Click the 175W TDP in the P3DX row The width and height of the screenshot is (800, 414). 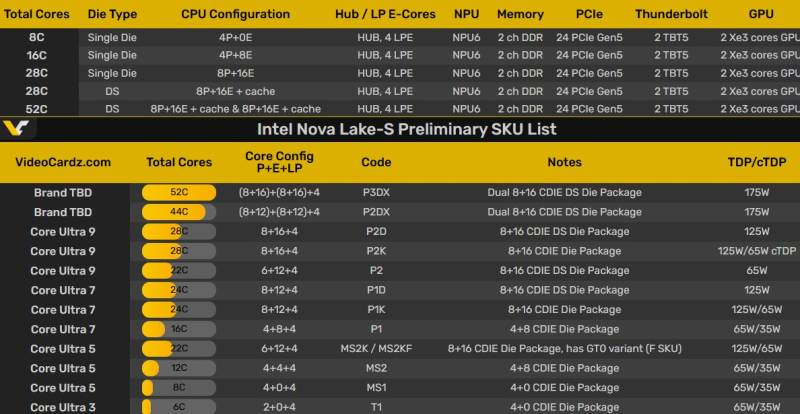point(757,192)
